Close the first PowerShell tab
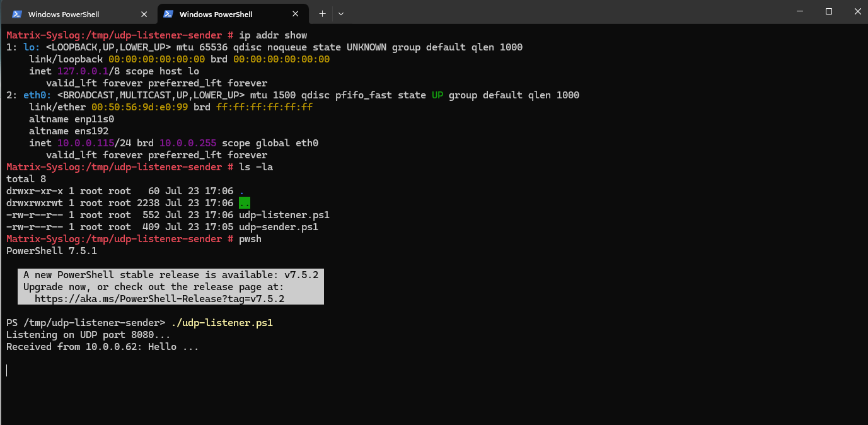 144,14
